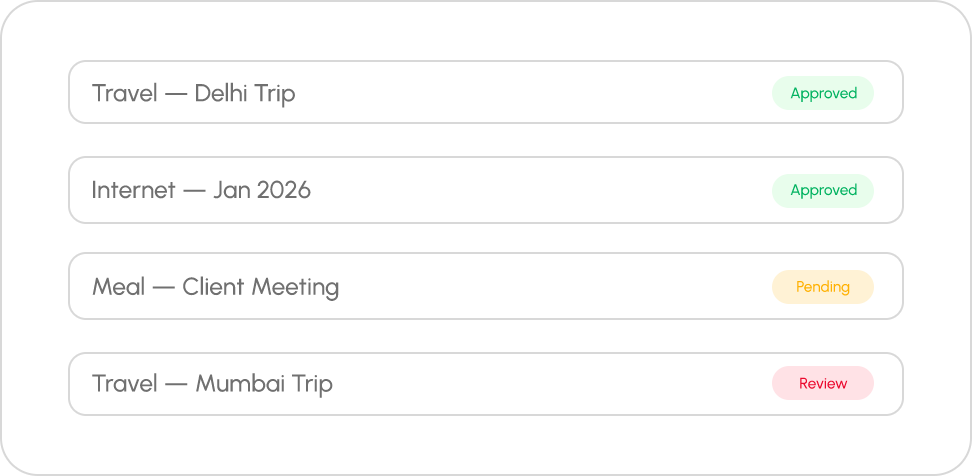This screenshot has width=972, height=476.
Task: Click the 'Delhi Trip' text
Action: coord(245,94)
